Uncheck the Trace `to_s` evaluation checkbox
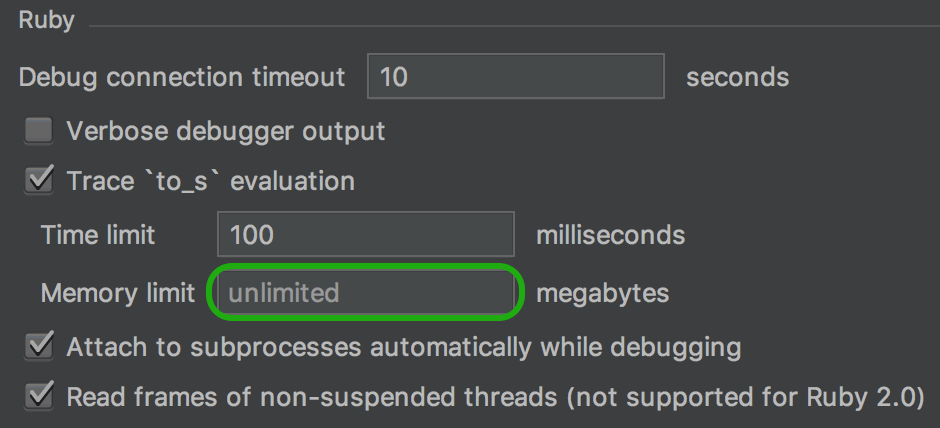The width and height of the screenshot is (940, 428). (38, 180)
